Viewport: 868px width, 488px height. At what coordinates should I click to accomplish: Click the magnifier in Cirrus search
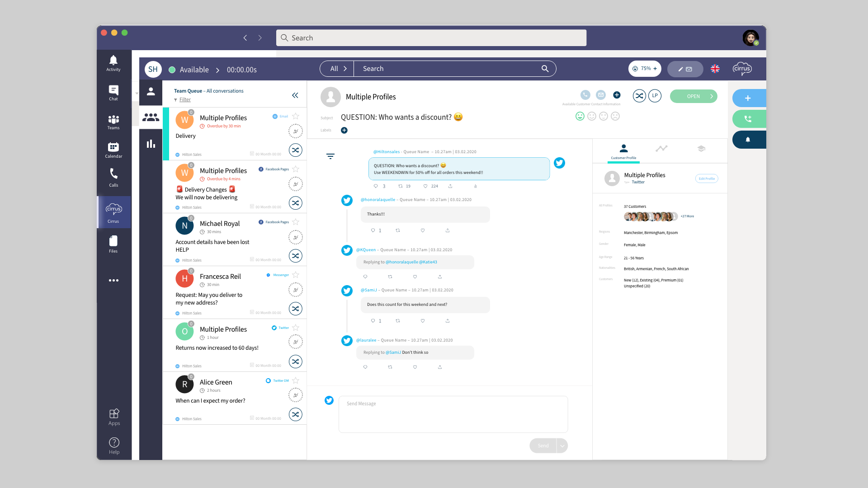545,69
